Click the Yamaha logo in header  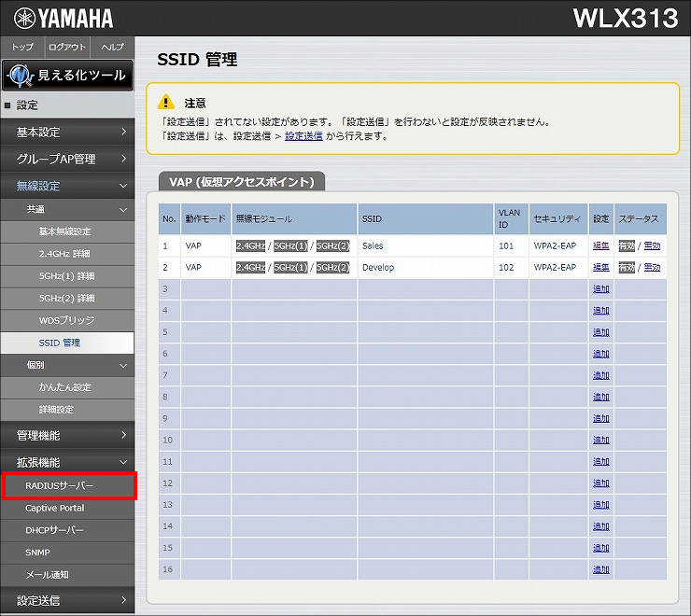[x=63, y=19]
